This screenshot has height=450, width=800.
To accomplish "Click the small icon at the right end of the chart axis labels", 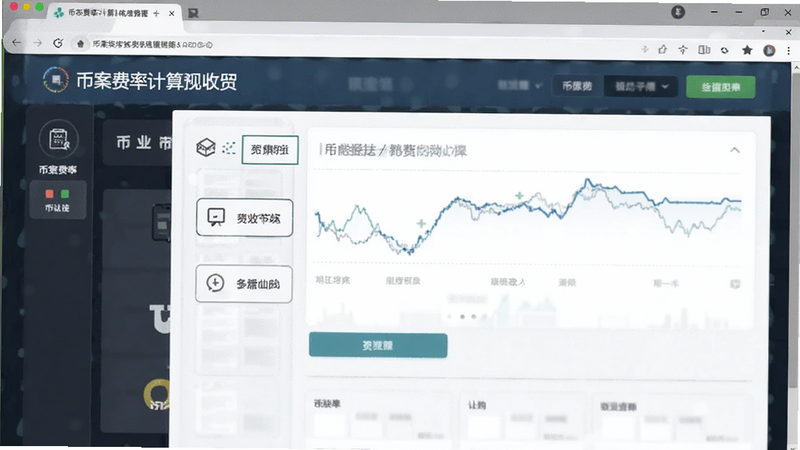I will tap(735, 284).
